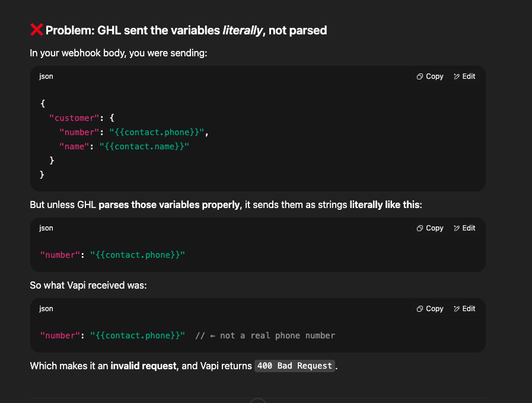
Task: Click the json label on the Vapi received block
Action: (x=46, y=308)
